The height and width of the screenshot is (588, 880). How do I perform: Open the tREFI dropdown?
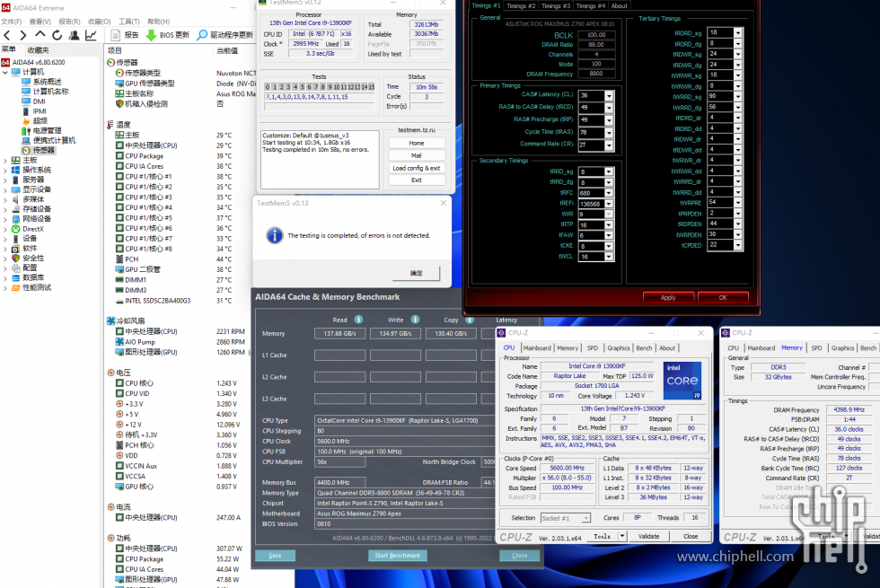(x=609, y=204)
